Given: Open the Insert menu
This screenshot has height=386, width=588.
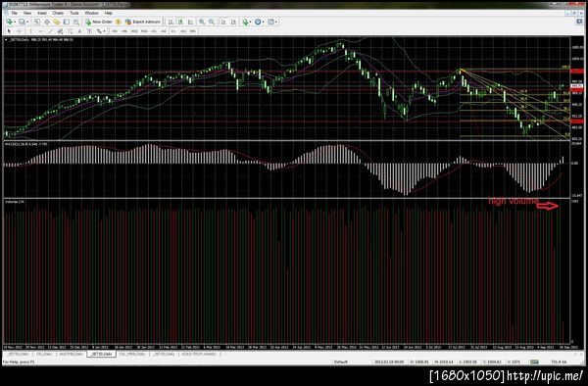Looking at the screenshot, I should pos(42,13).
